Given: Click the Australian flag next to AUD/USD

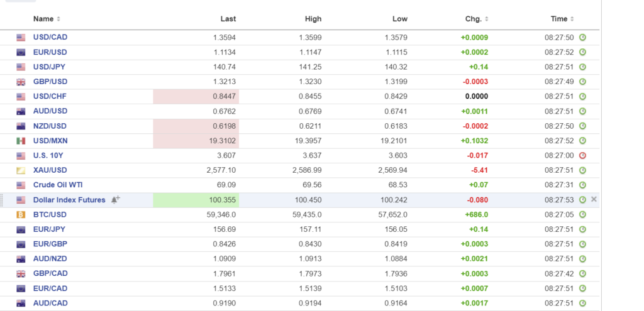Looking at the screenshot, I should click(x=21, y=111).
